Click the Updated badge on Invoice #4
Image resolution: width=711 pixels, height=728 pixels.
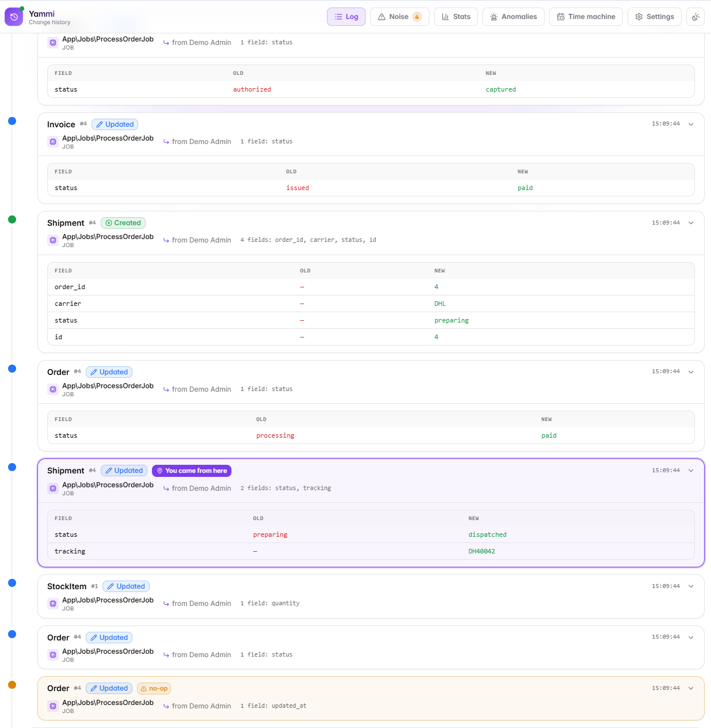point(115,124)
